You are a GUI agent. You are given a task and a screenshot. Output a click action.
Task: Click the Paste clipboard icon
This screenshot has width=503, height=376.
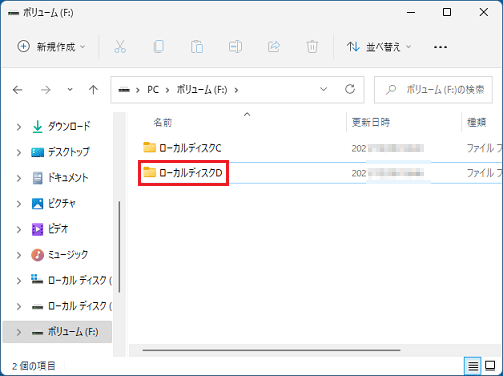coord(197,47)
